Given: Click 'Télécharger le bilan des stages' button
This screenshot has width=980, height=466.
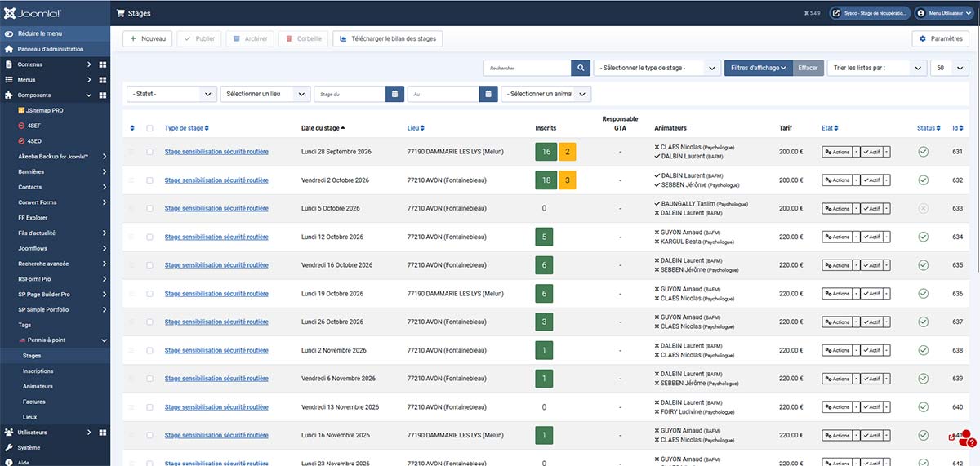Looking at the screenshot, I should (x=387, y=38).
